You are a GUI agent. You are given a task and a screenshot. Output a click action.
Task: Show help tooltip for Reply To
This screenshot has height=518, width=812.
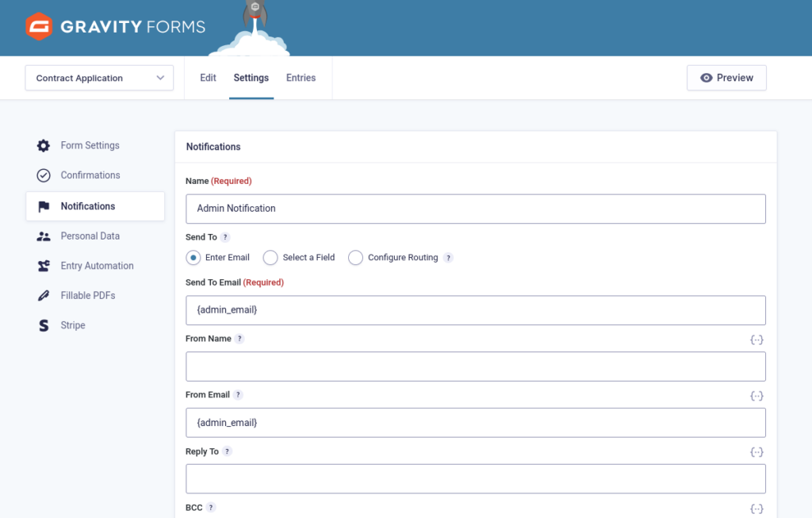point(227,451)
